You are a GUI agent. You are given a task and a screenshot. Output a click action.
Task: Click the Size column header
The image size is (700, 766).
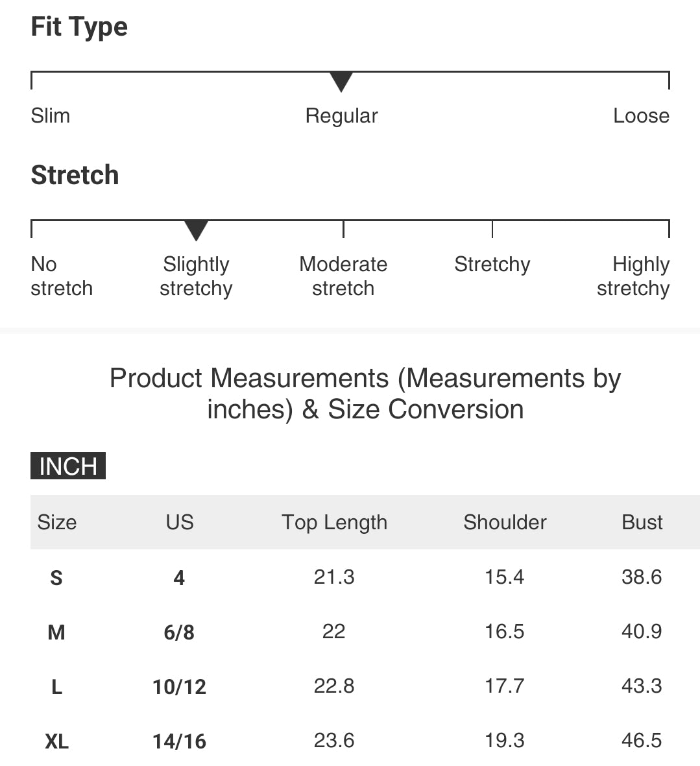[56, 522]
